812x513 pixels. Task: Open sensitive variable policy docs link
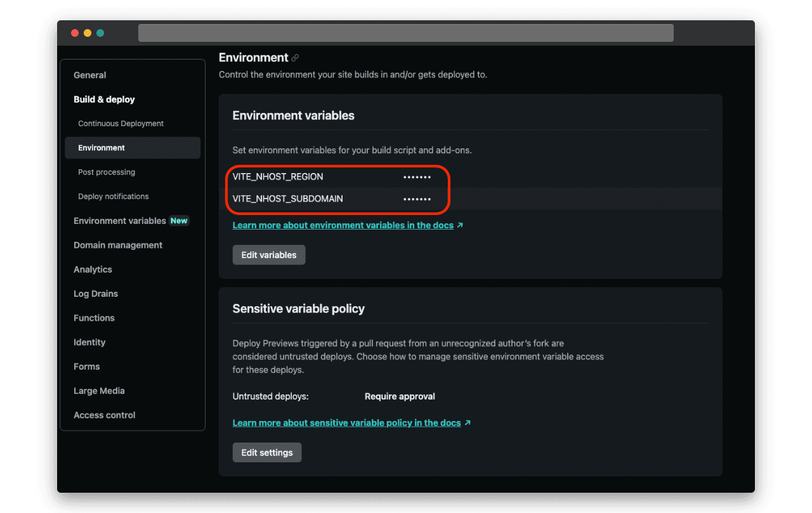346,423
